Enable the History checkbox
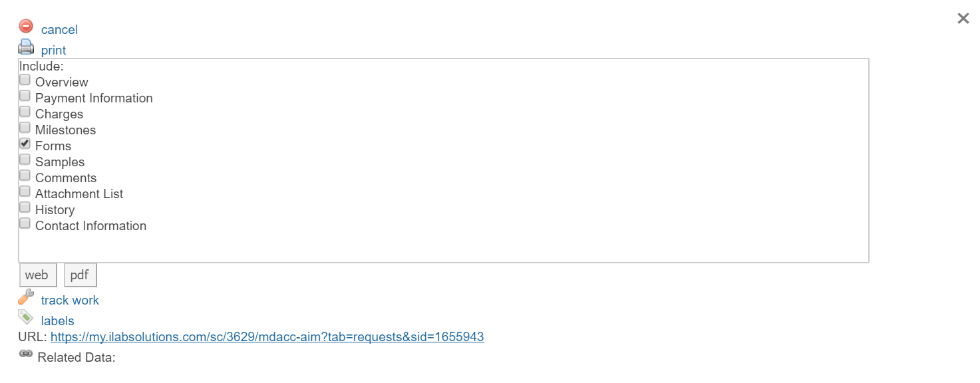Image resolution: width=980 pixels, height=383 pixels. click(25, 207)
